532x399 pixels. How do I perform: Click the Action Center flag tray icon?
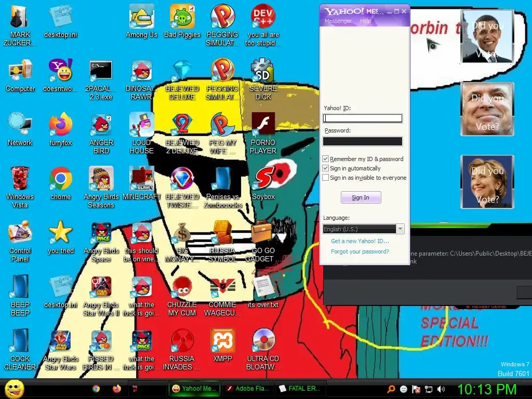click(416, 389)
